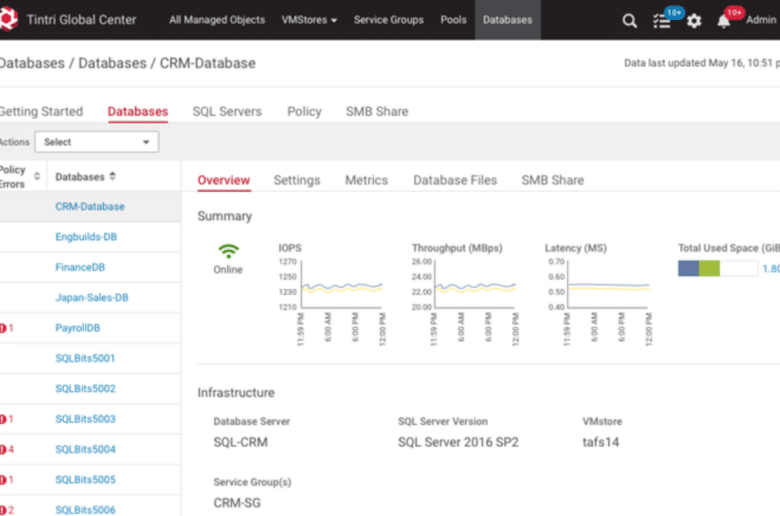Screen dimensions: 780x516
Task: Click Tintri Global Center title
Action: [82, 20]
